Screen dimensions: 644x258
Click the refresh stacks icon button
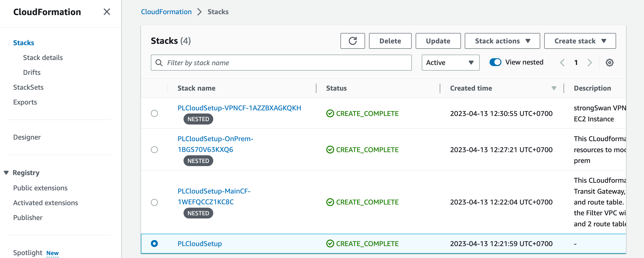pyautogui.click(x=352, y=41)
